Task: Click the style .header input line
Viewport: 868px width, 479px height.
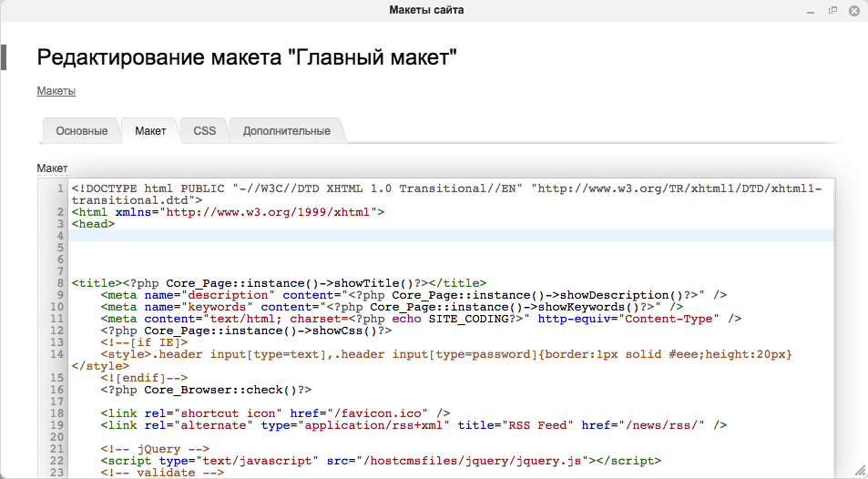Action: pos(446,354)
